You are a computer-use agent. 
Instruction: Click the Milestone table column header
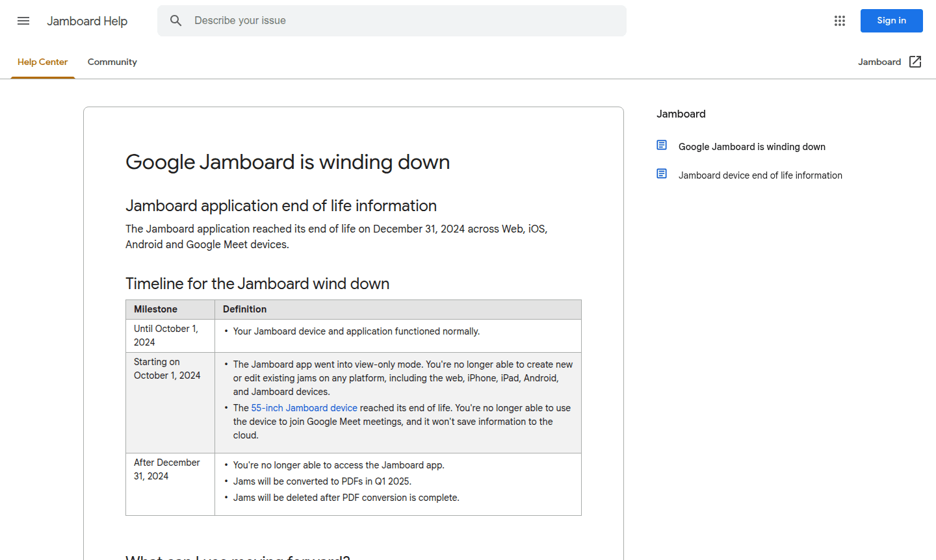coord(155,309)
